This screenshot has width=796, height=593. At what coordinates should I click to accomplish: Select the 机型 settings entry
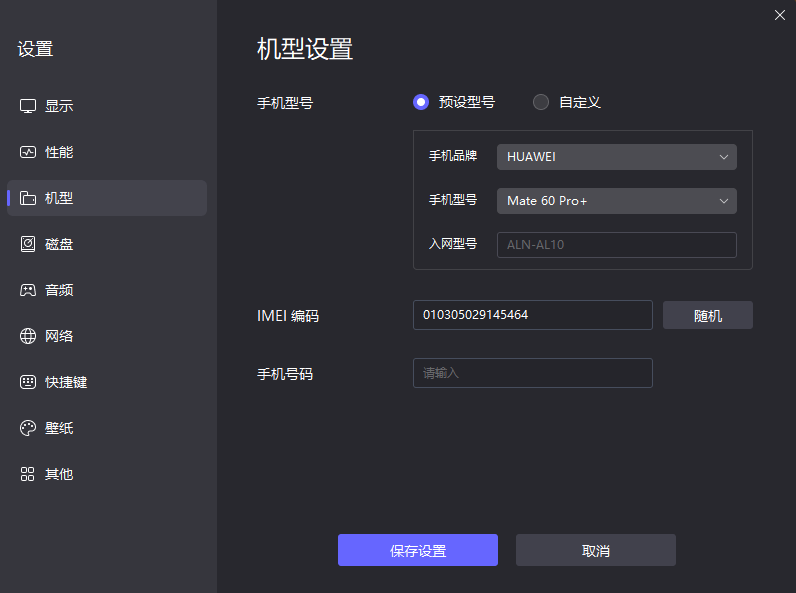(107, 198)
